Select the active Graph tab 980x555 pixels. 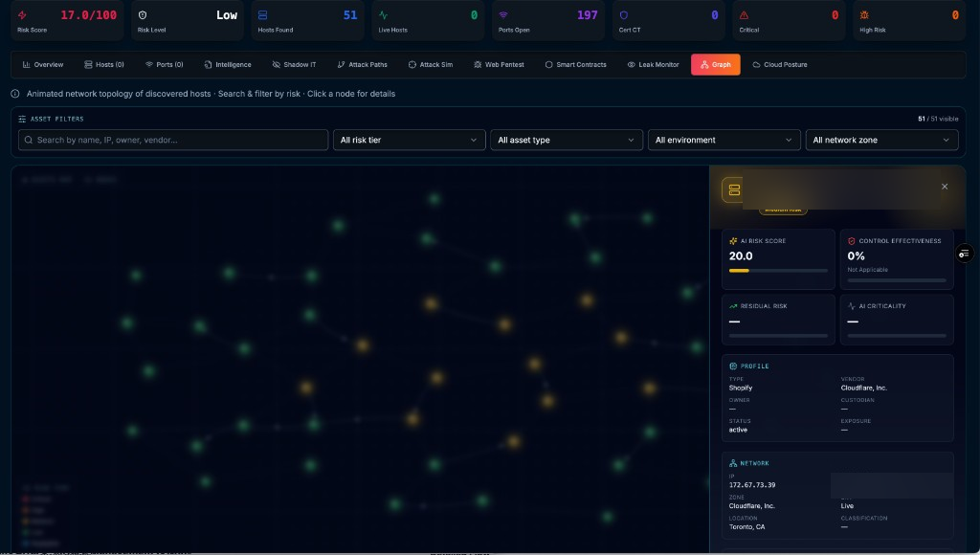pos(716,64)
